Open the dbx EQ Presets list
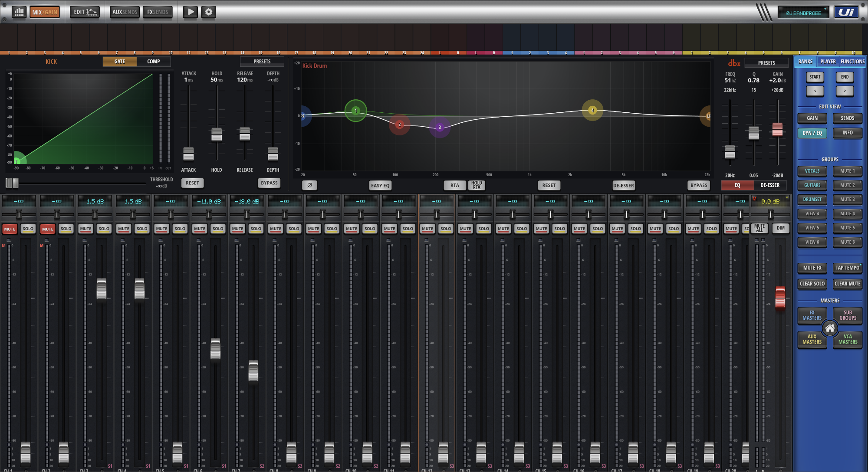 coord(766,63)
